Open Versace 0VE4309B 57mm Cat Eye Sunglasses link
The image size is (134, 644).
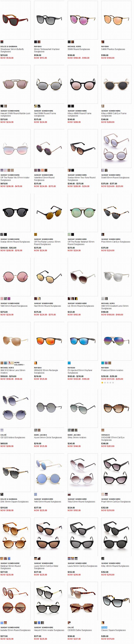click(x=113, y=439)
